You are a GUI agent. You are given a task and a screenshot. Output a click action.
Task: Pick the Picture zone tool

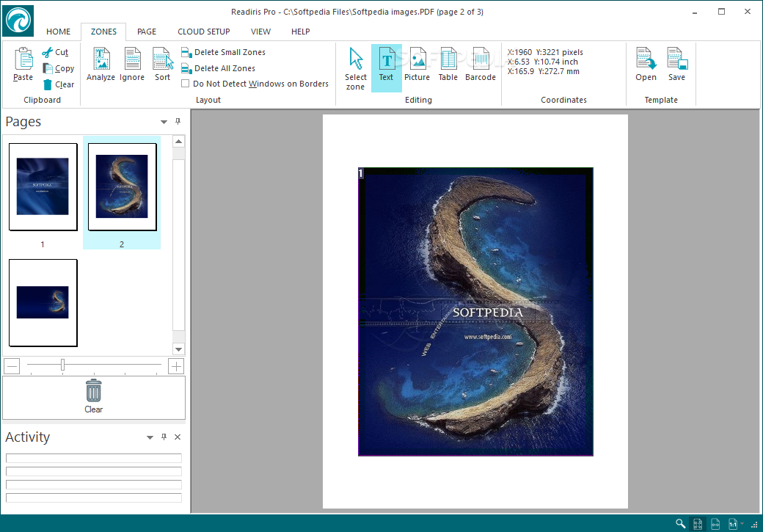(x=417, y=65)
